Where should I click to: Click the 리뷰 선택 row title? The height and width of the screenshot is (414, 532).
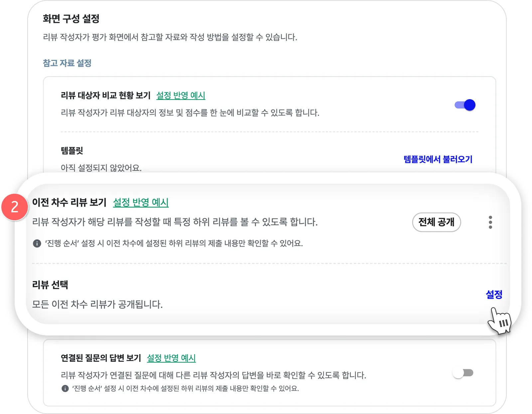tap(50, 285)
